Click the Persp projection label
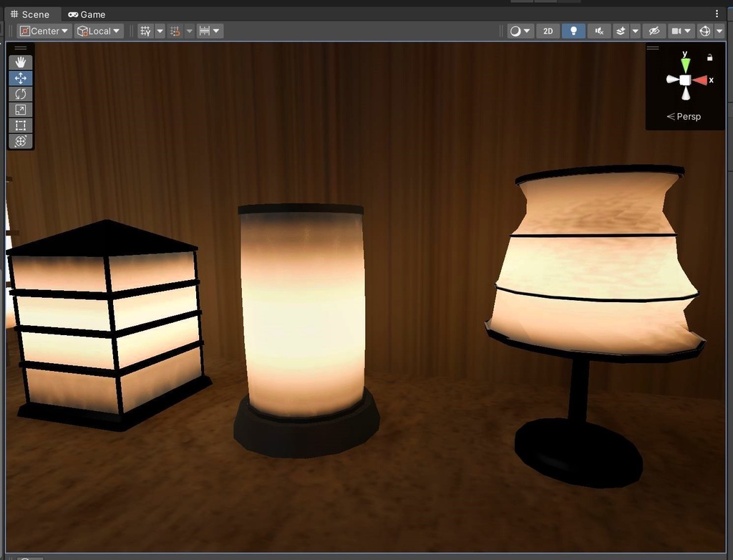This screenshot has height=560, width=733. click(x=684, y=117)
